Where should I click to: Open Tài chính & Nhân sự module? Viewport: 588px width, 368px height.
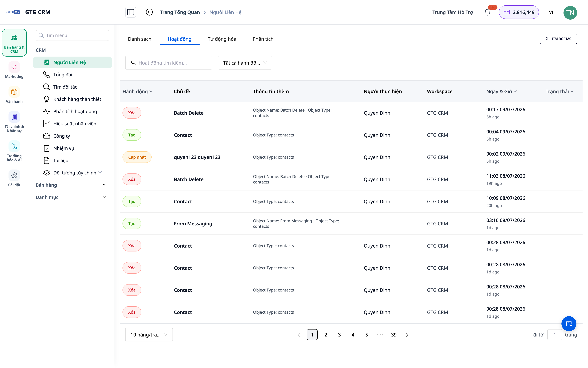click(x=14, y=122)
